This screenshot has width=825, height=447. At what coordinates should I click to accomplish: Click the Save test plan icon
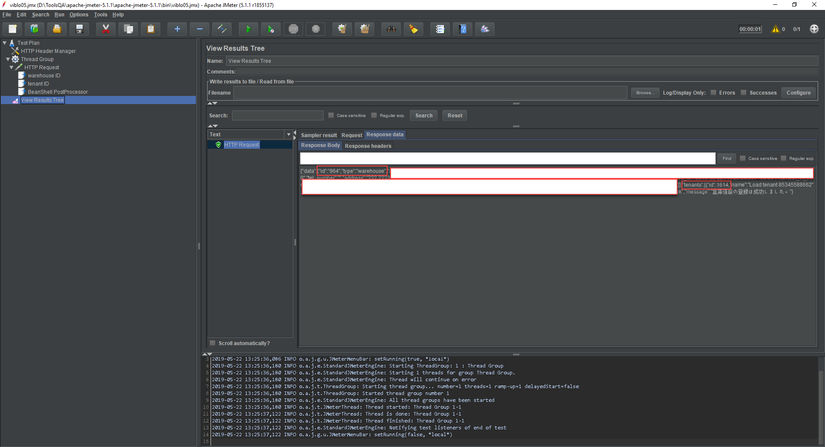[79, 29]
